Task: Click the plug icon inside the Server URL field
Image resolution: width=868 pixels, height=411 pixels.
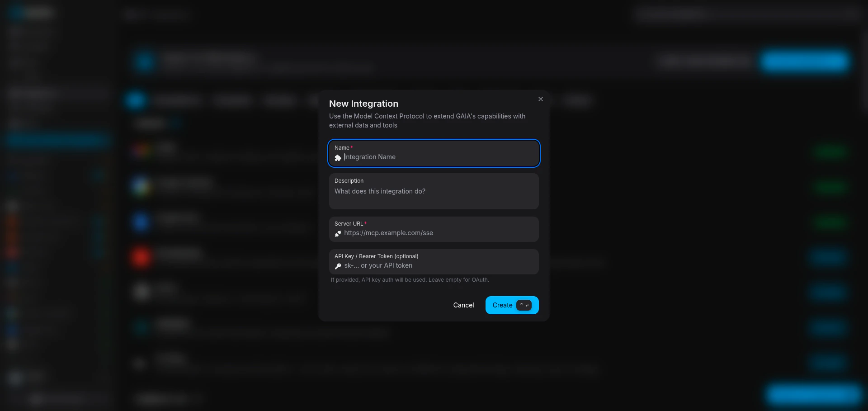Action: (x=338, y=234)
